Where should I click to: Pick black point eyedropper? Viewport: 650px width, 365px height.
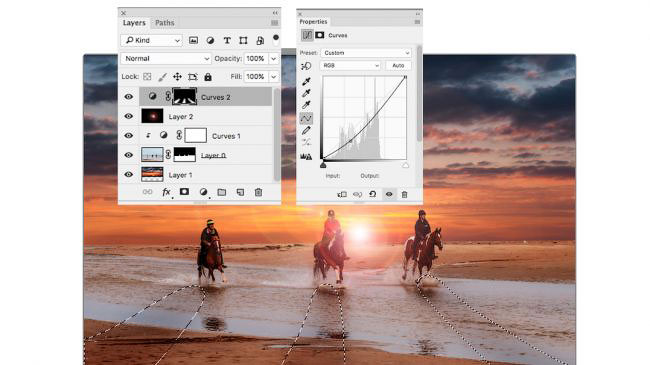tap(306, 81)
